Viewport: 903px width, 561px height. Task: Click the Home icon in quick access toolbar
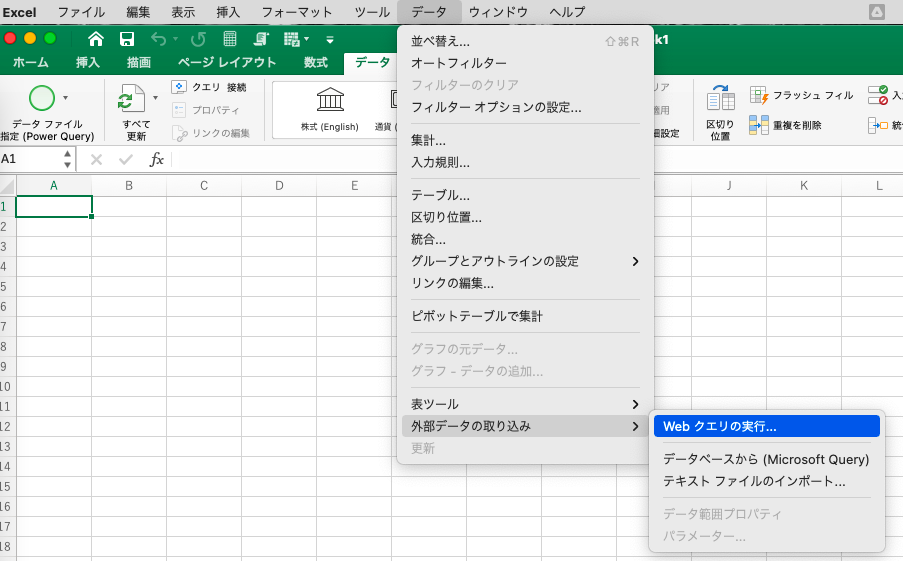[x=96, y=39]
